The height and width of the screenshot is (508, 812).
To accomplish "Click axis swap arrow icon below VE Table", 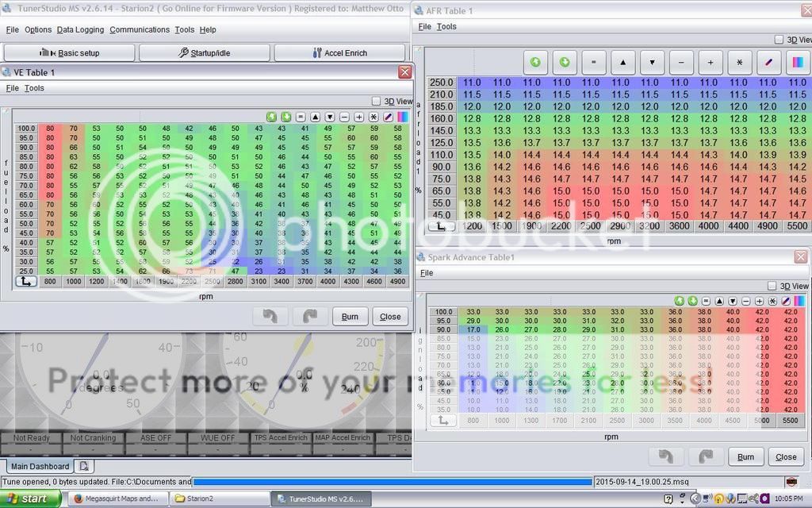I will [25, 282].
